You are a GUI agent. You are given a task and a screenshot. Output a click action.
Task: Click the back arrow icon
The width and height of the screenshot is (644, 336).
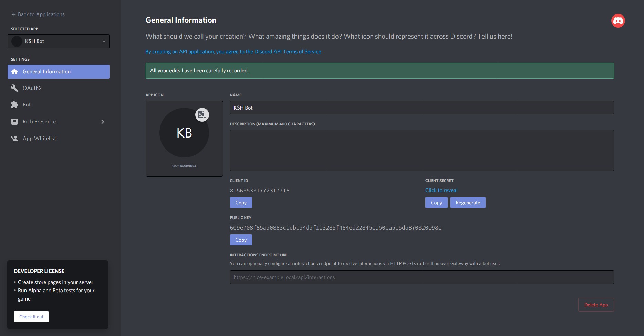14,14
